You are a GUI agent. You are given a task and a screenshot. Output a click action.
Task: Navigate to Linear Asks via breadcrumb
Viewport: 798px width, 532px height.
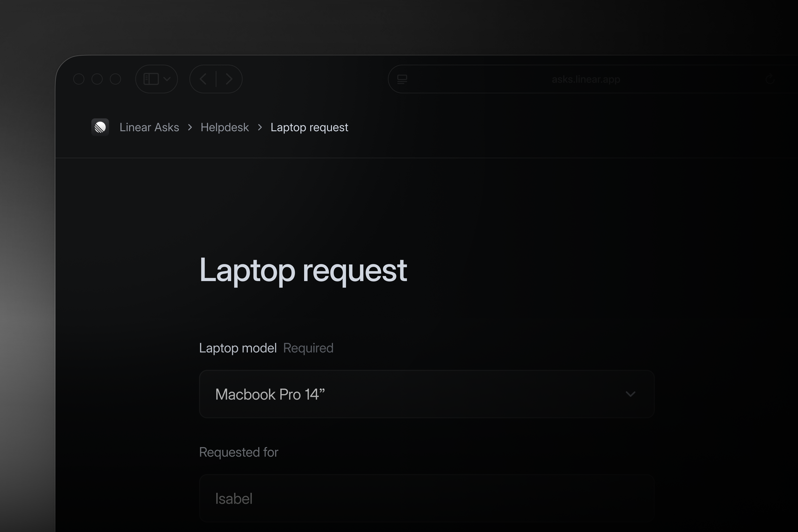149,127
